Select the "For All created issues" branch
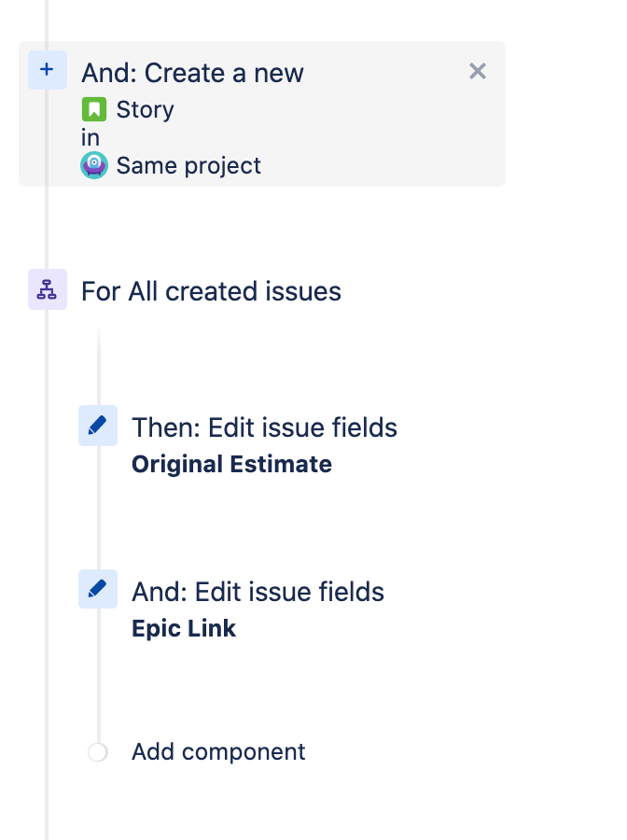This screenshot has height=840, width=627. 211,291
